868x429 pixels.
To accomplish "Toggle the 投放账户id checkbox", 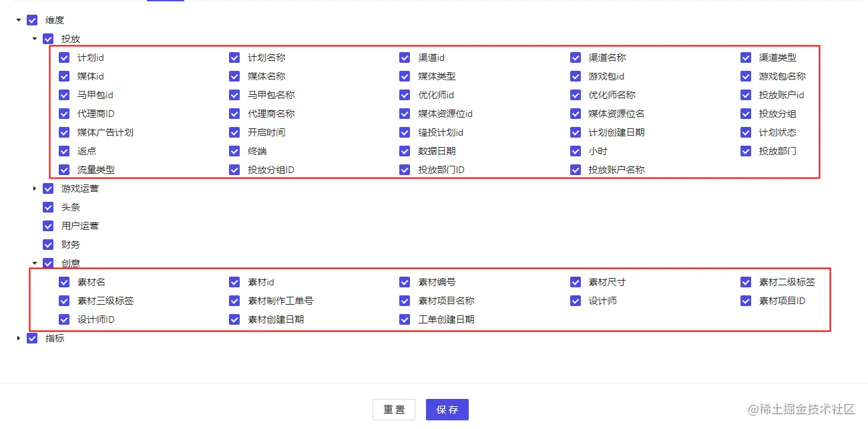I will 746,95.
